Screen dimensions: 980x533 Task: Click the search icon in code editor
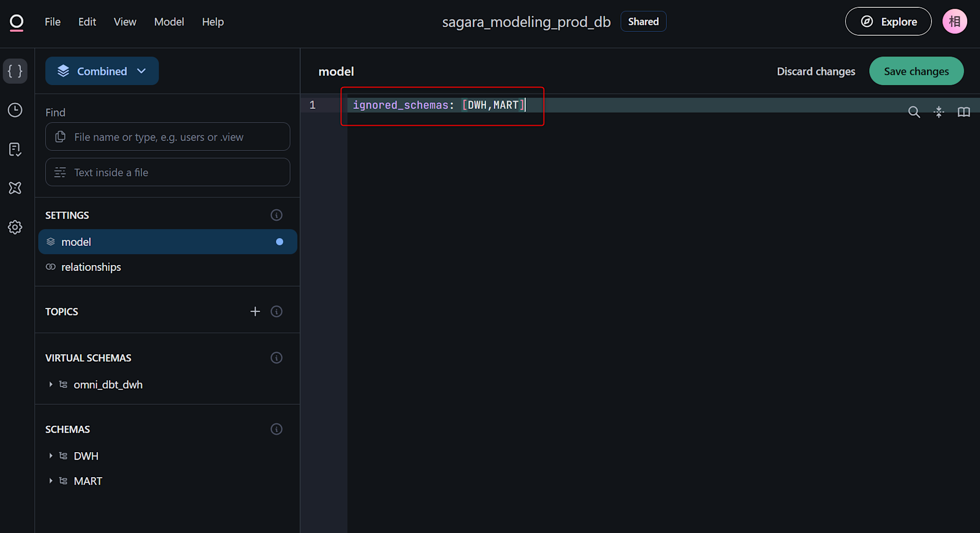[x=914, y=112]
